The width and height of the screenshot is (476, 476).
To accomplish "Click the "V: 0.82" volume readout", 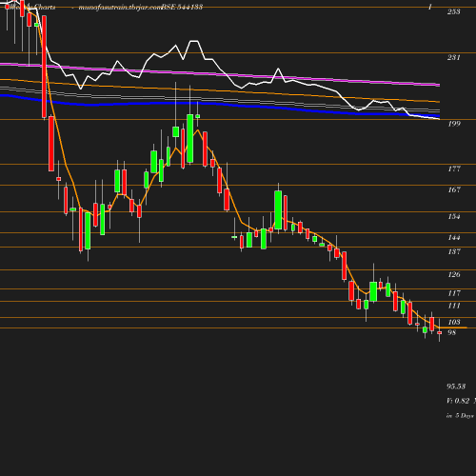I will pyautogui.click(x=458, y=401).
